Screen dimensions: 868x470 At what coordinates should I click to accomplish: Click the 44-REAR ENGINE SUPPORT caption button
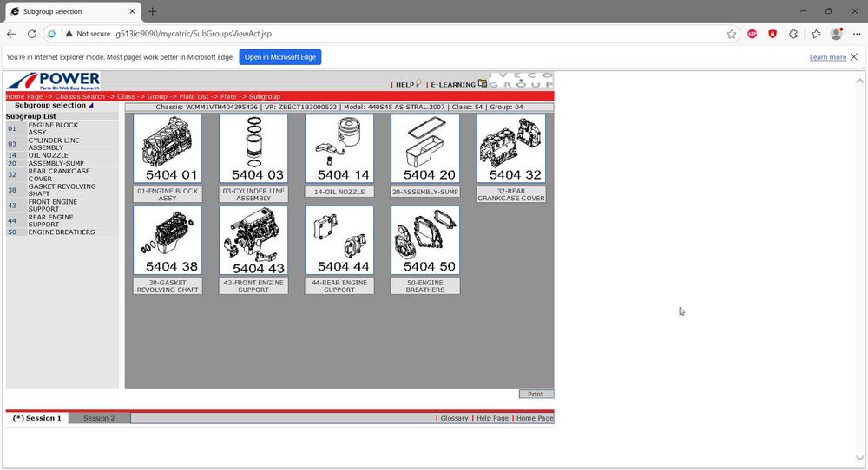coord(339,286)
